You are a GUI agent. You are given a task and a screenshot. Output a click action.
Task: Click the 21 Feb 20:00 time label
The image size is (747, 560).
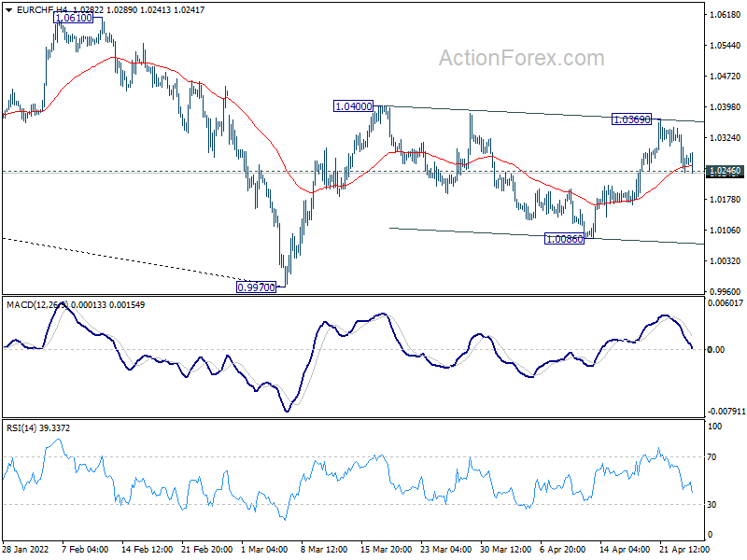pyautogui.click(x=206, y=550)
